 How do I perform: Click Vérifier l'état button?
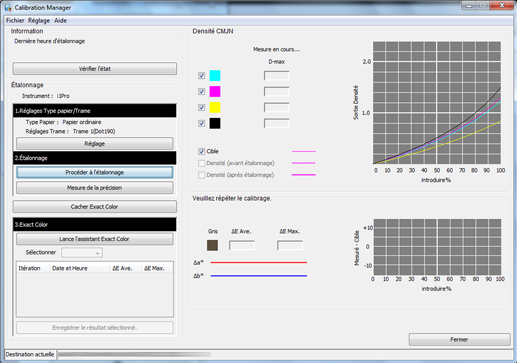(x=95, y=69)
